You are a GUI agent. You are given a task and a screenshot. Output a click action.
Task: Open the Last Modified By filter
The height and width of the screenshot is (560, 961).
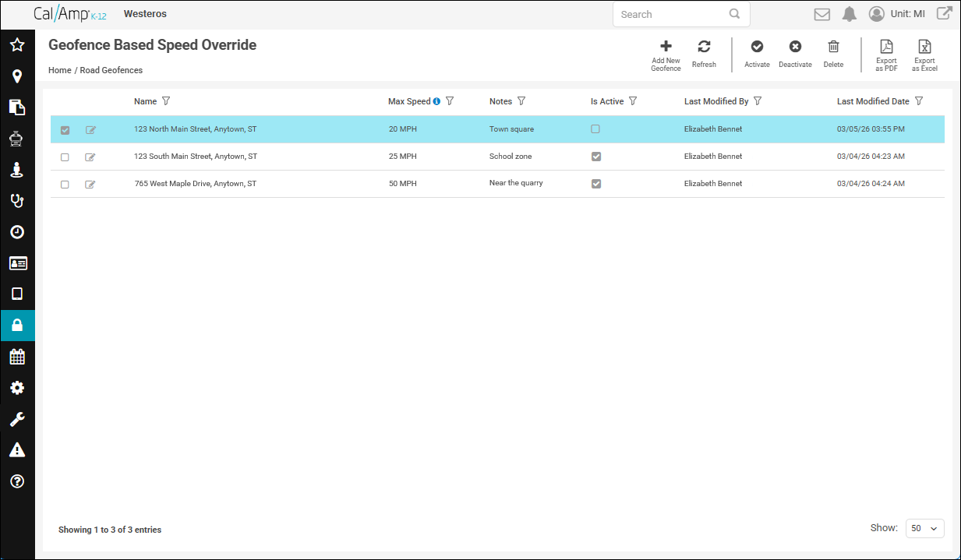click(758, 101)
